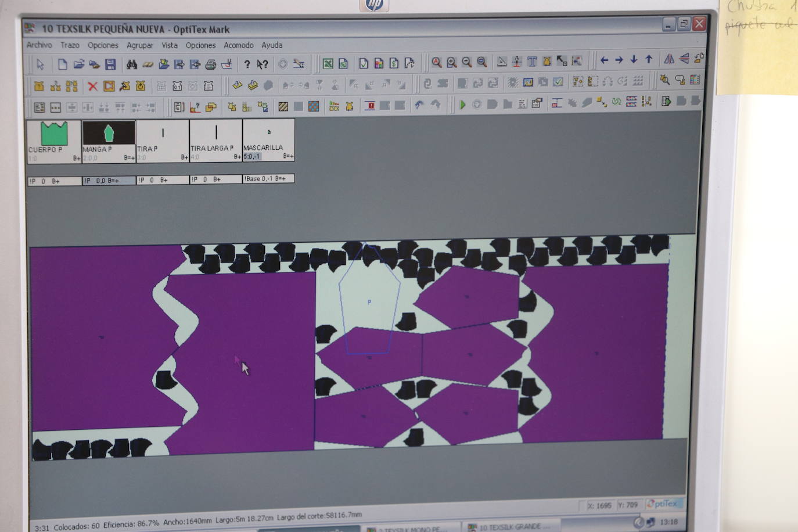
Task: Select the MANGA P piece thumbnail
Action: point(109,141)
